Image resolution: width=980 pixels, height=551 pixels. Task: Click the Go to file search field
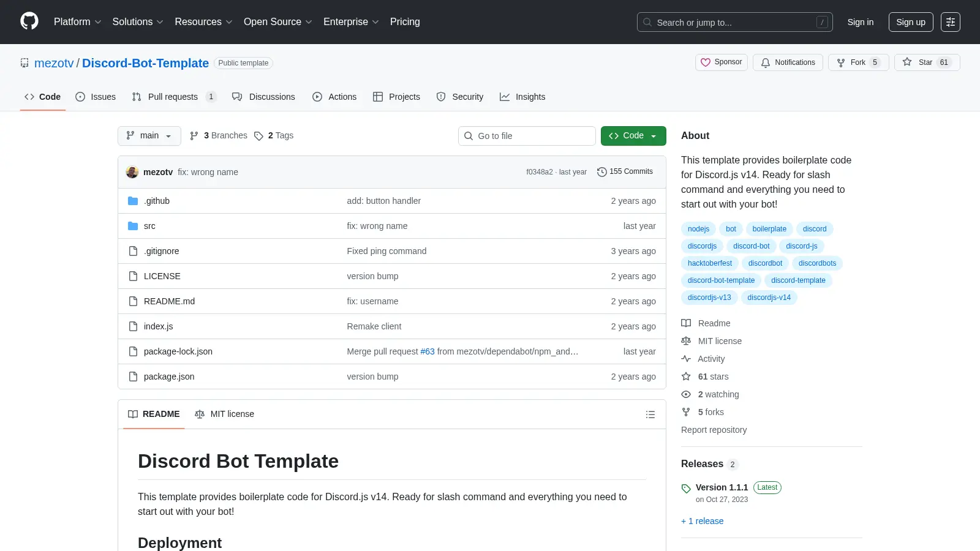tap(527, 136)
